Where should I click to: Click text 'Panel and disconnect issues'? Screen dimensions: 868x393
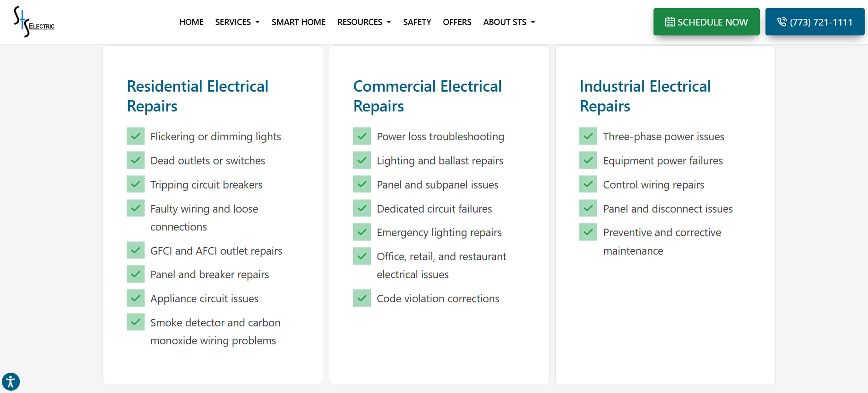pyautogui.click(x=668, y=209)
